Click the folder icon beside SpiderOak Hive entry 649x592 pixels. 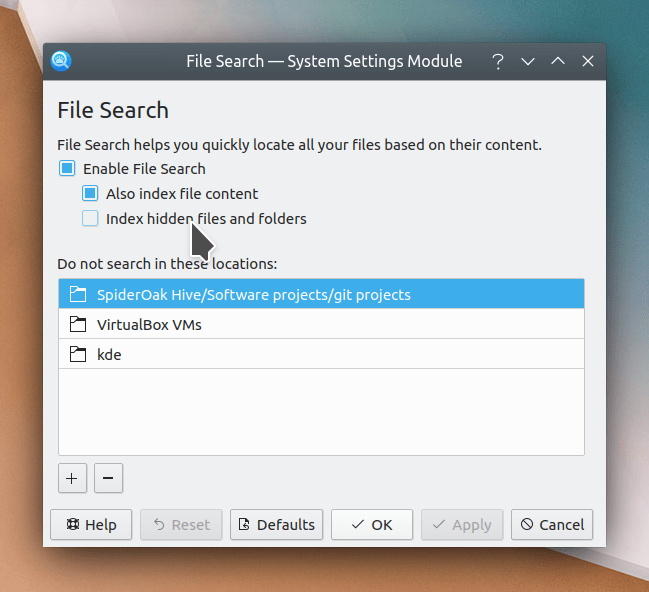[x=77, y=294]
